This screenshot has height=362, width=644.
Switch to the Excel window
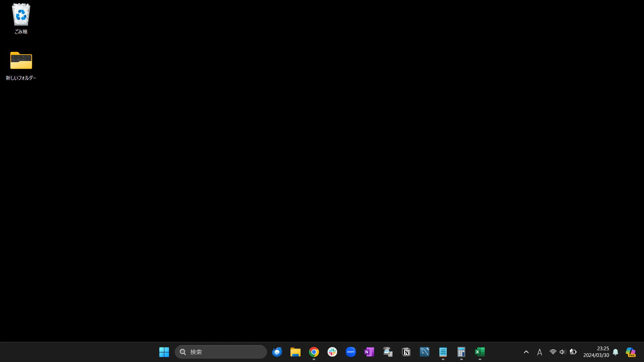(480, 352)
